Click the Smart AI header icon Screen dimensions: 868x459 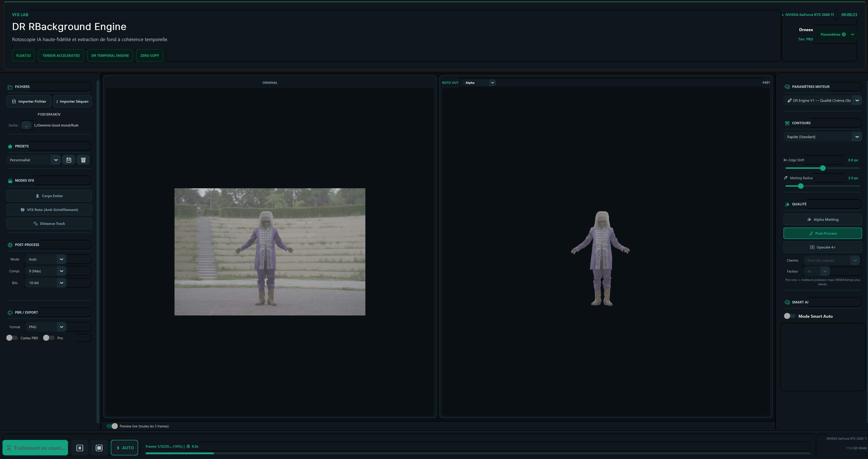(787, 303)
